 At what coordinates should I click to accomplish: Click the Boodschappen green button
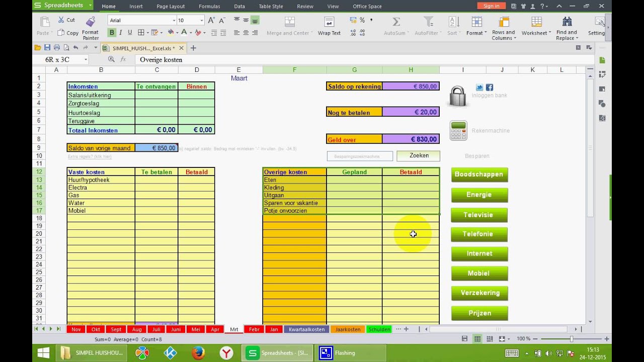479,174
